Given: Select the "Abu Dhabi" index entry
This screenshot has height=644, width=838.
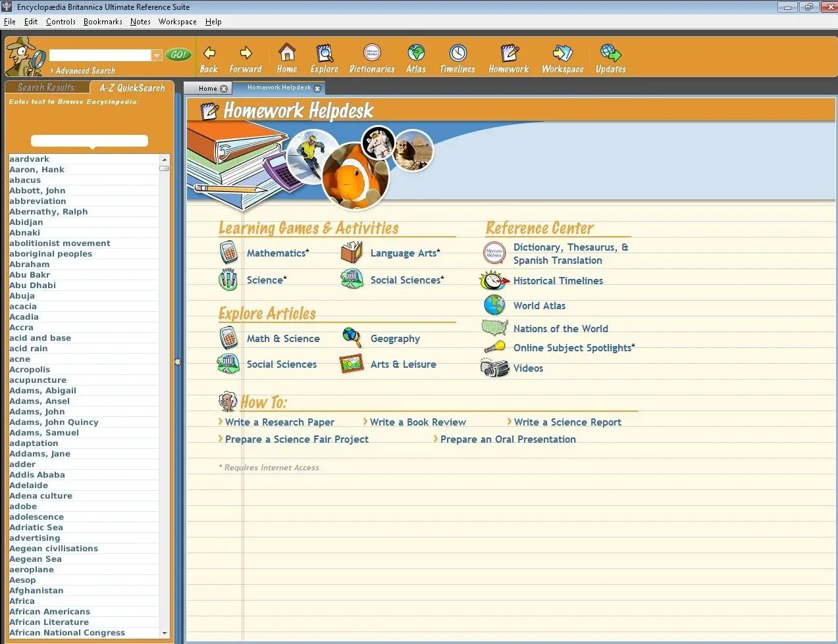Looking at the screenshot, I should 84,285.
